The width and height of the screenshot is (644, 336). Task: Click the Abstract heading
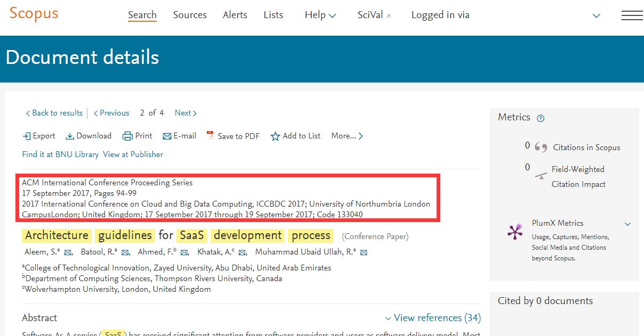pyautogui.click(x=39, y=318)
